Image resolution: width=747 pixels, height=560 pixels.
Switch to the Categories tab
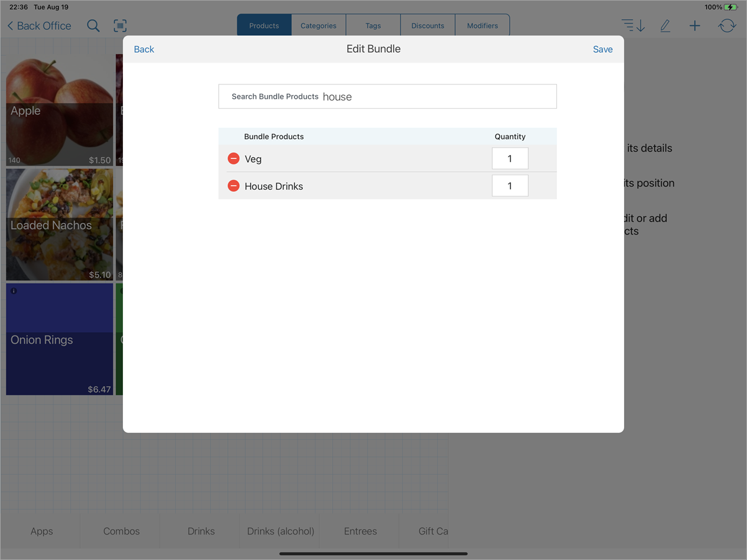click(x=319, y=25)
